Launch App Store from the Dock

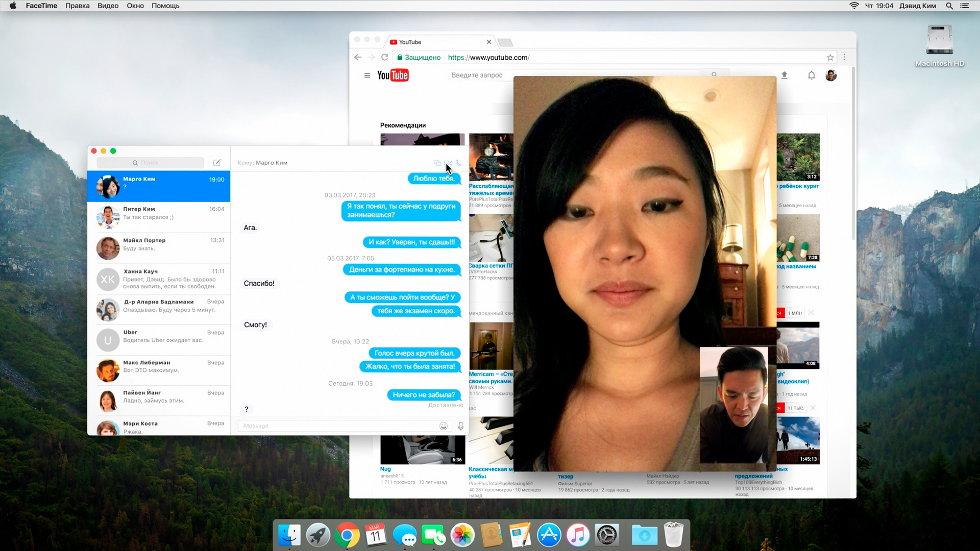(549, 535)
